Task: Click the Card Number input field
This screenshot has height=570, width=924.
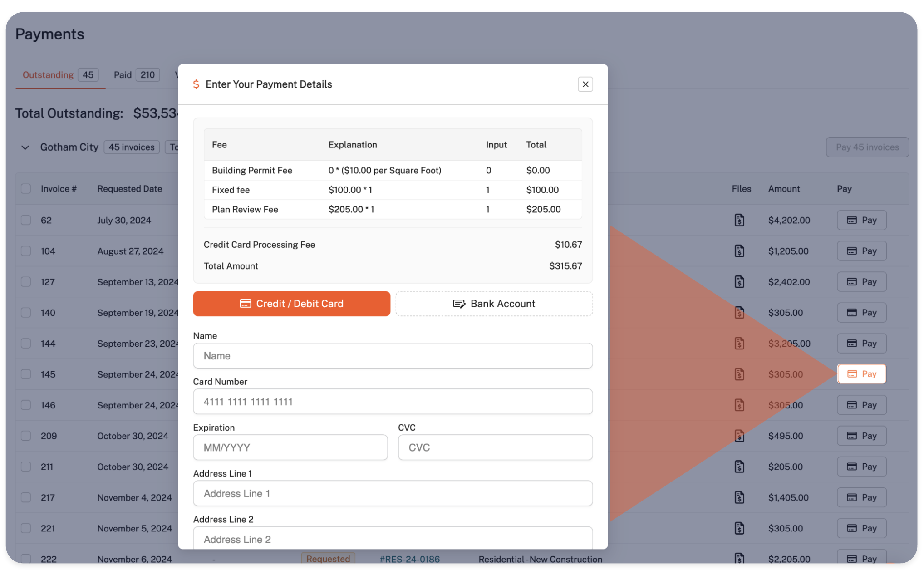Action: pyautogui.click(x=393, y=402)
